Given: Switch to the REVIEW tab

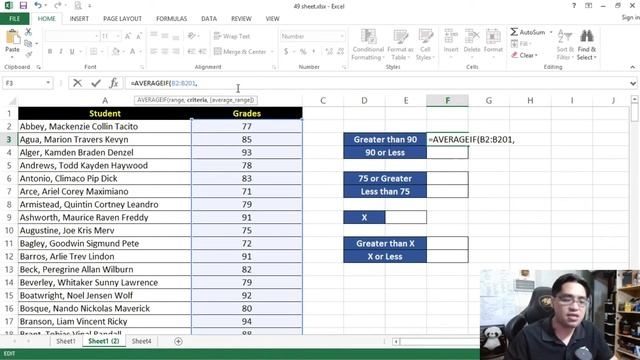Looking at the screenshot, I should pyautogui.click(x=241, y=19).
